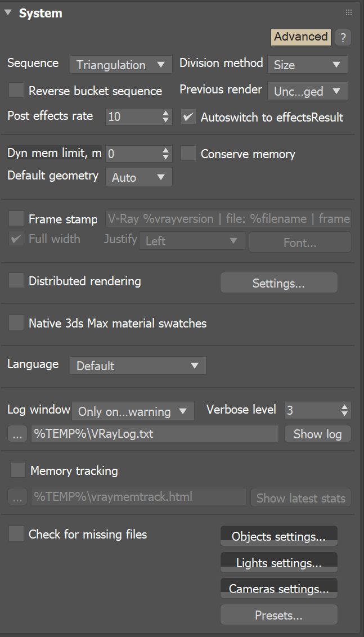The image size is (364, 637).
Task: Click the browse icon next to VRayLog path
Action: point(17,433)
